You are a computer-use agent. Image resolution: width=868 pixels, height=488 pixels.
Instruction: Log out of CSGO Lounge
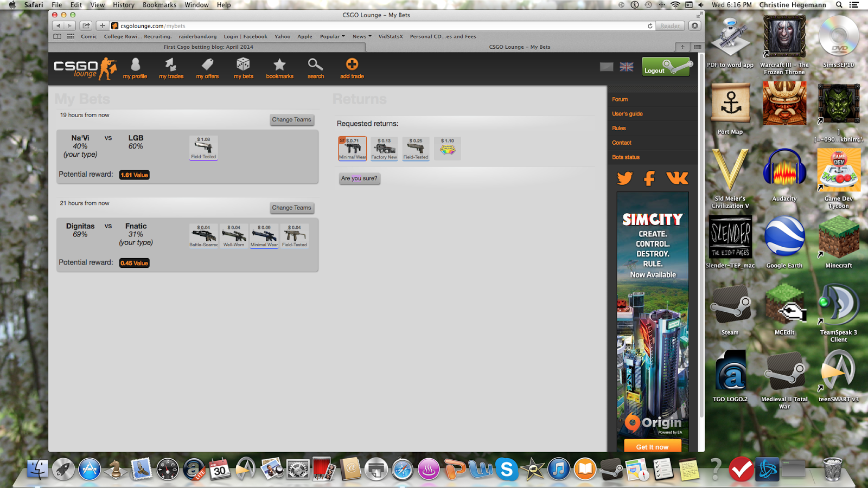[667, 67]
